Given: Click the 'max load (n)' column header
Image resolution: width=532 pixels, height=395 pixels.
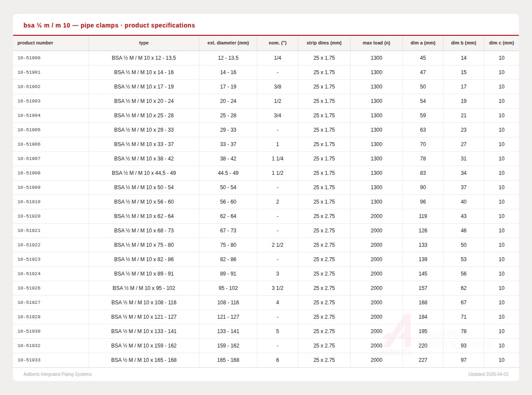Looking at the screenshot, I should click(376, 43).
